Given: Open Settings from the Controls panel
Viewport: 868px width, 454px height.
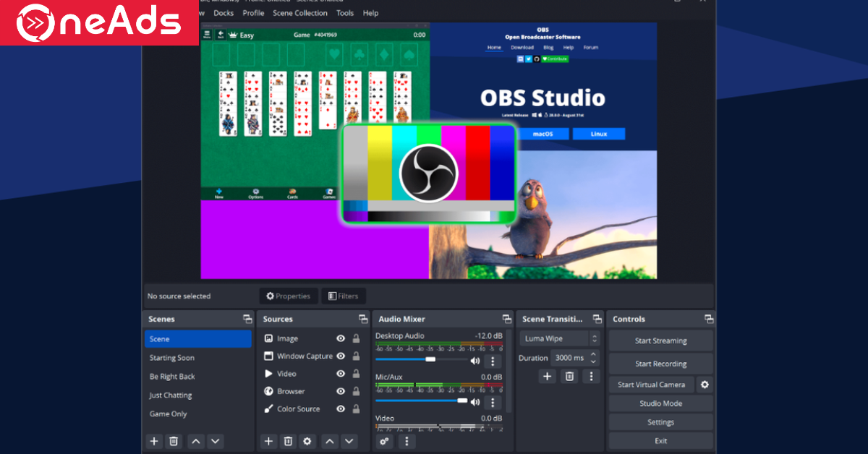Looking at the screenshot, I should coord(661,422).
